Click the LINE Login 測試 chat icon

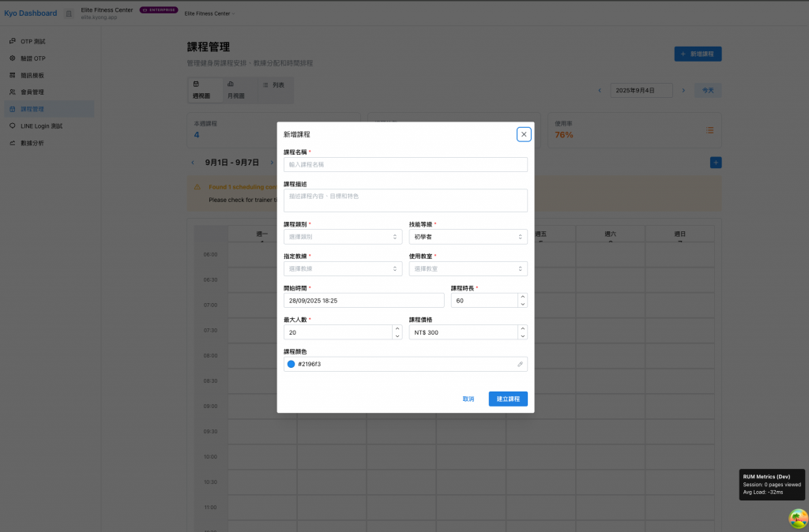(x=13, y=126)
